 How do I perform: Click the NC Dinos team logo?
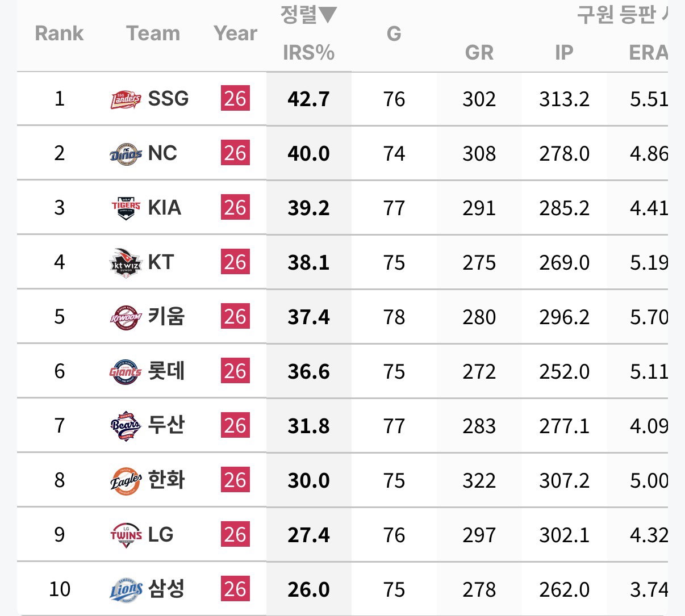[126, 153]
